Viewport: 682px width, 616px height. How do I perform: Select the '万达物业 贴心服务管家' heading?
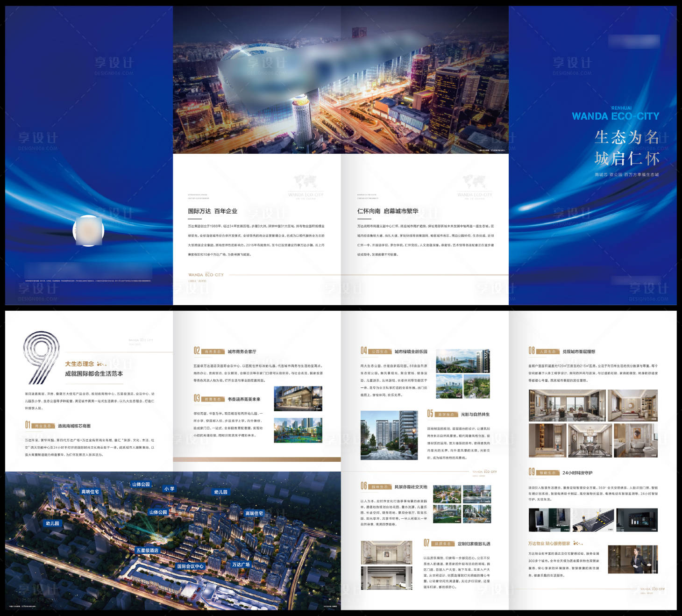[x=549, y=544]
